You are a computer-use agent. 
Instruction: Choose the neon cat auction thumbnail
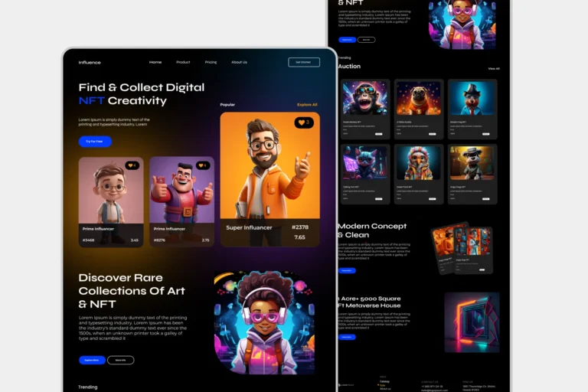[364, 163]
